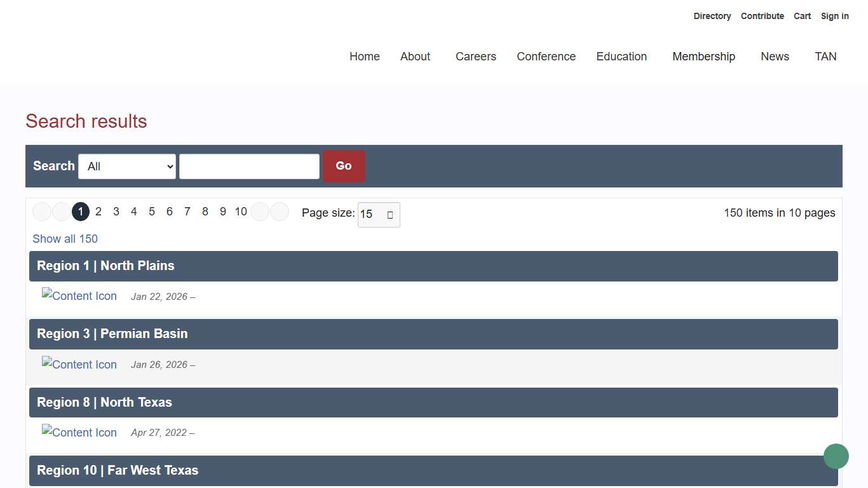The width and height of the screenshot is (868, 488).
Task: Go to the first page using leftmost pager button
Action: [x=42, y=212]
